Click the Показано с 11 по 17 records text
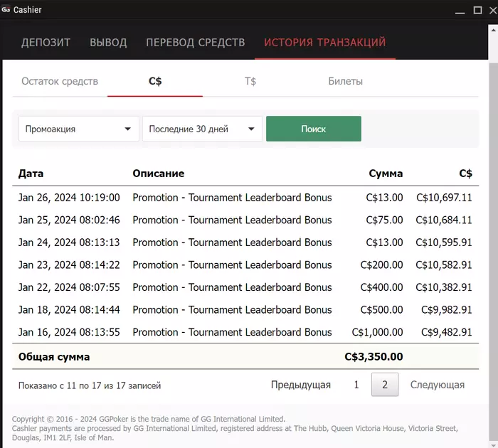The image size is (498, 448). [x=90, y=385]
